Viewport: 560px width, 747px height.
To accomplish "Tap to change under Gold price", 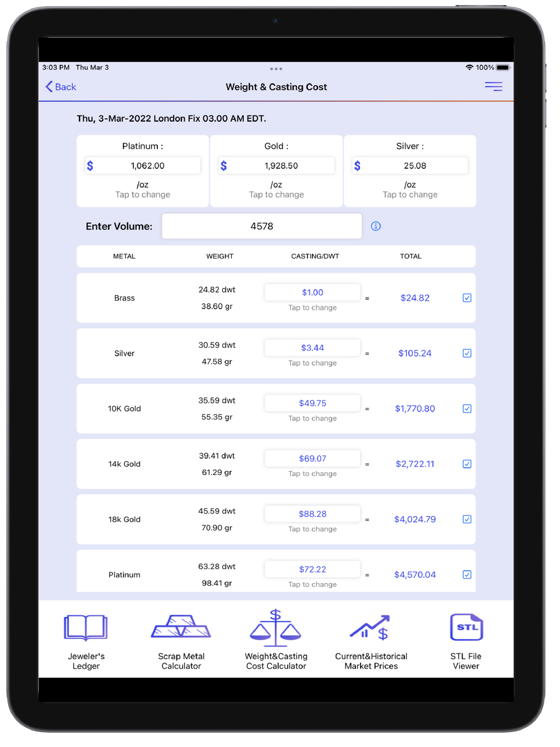I will (x=277, y=194).
